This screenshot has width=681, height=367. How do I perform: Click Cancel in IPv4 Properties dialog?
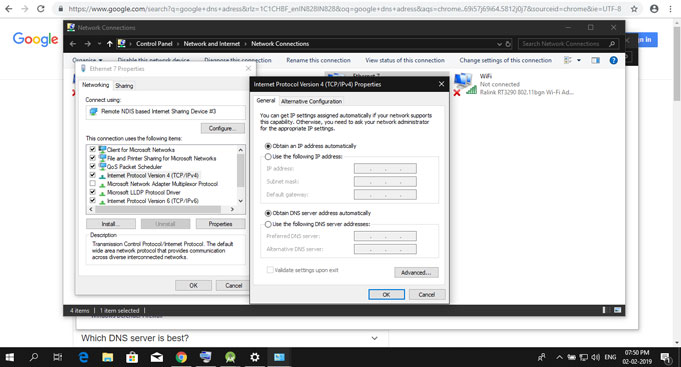click(427, 294)
